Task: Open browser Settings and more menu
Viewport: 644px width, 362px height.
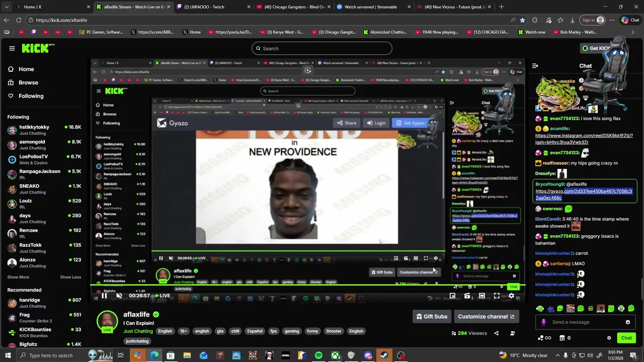Action: (x=612, y=20)
